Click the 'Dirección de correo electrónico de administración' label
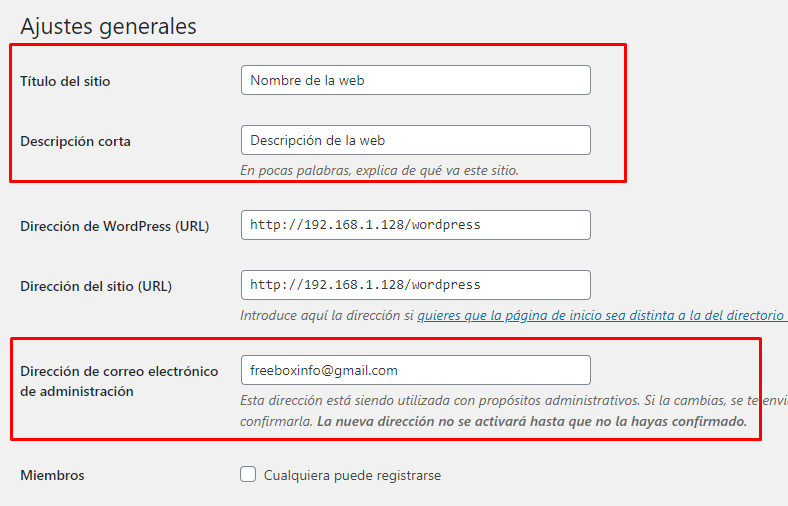788x506 pixels. (118, 381)
